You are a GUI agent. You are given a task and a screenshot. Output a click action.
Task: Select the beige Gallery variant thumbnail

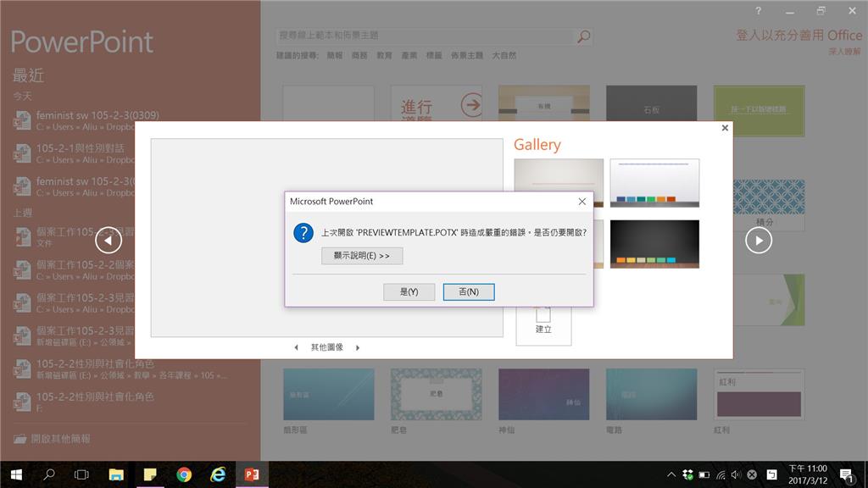[559, 175]
